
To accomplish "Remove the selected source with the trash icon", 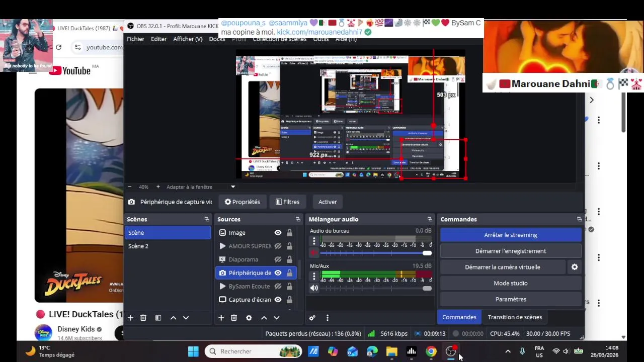I will (x=234, y=318).
